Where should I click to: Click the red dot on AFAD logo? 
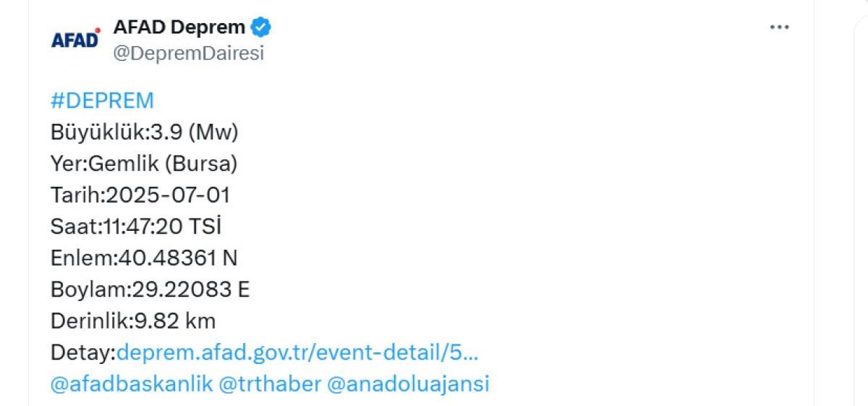[x=97, y=31]
